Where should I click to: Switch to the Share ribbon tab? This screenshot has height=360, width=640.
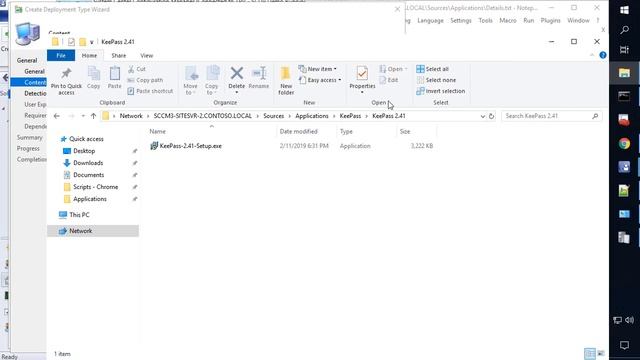click(119, 56)
